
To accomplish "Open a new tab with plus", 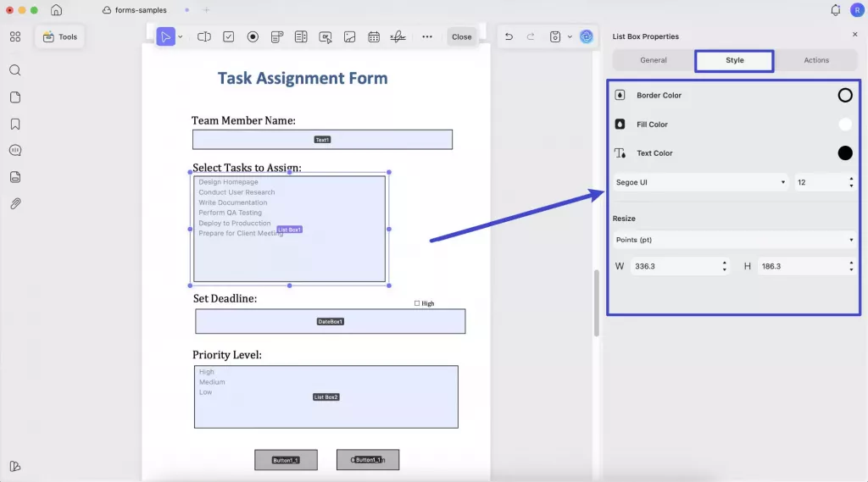I will (x=206, y=10).
